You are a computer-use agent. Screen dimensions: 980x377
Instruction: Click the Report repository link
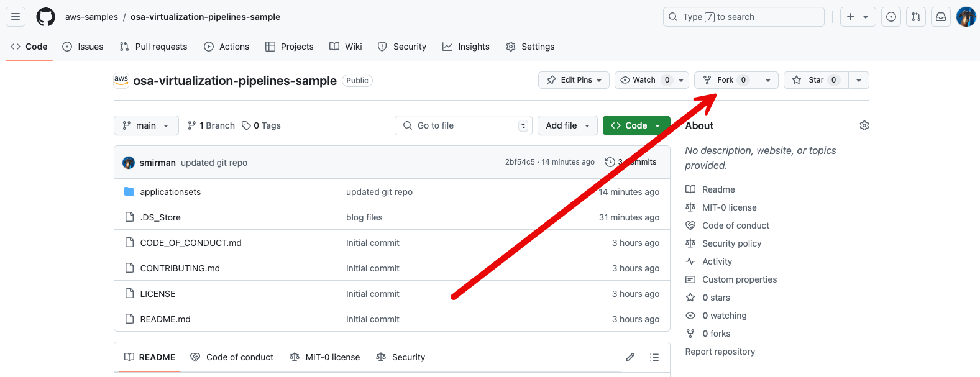pyautogui.click(x=720, y=352)
